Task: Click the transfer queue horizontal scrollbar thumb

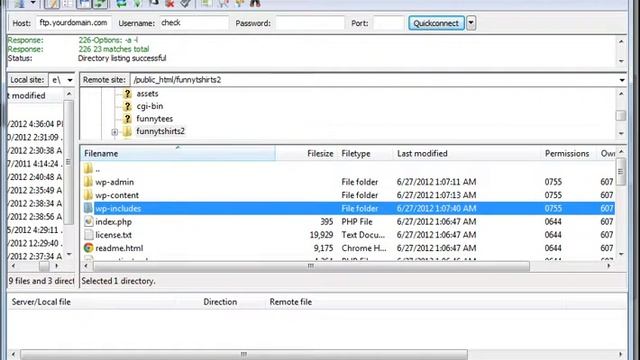Action: [x=244, y=354]
